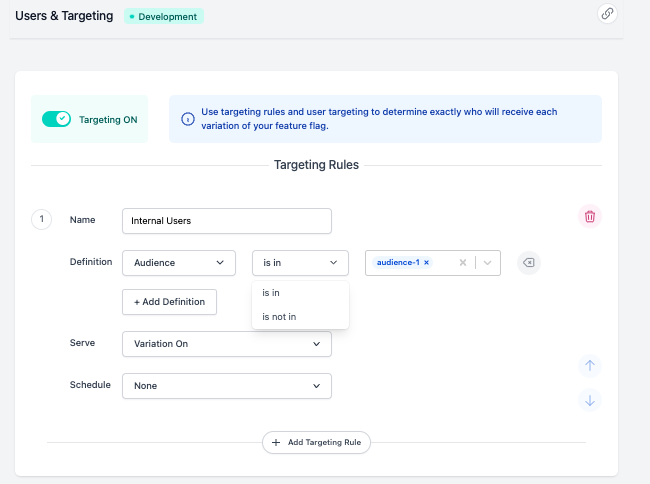Remove audience-1 tag with its x

pyautogui.click(x=427, y=263)
